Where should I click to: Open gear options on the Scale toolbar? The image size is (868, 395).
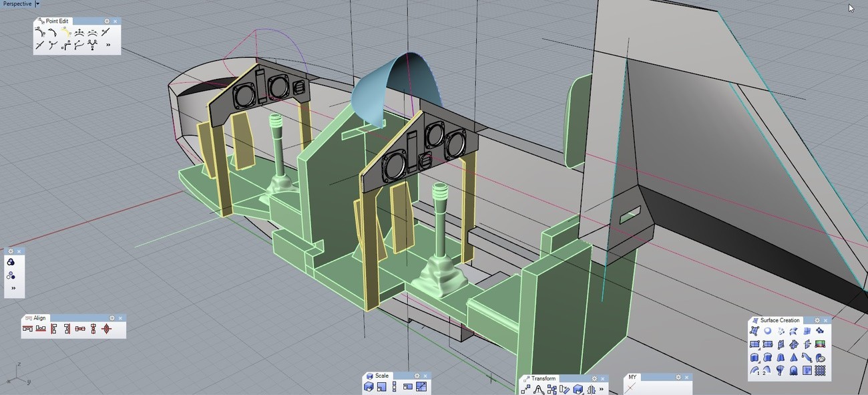click(x=417, y=376)
